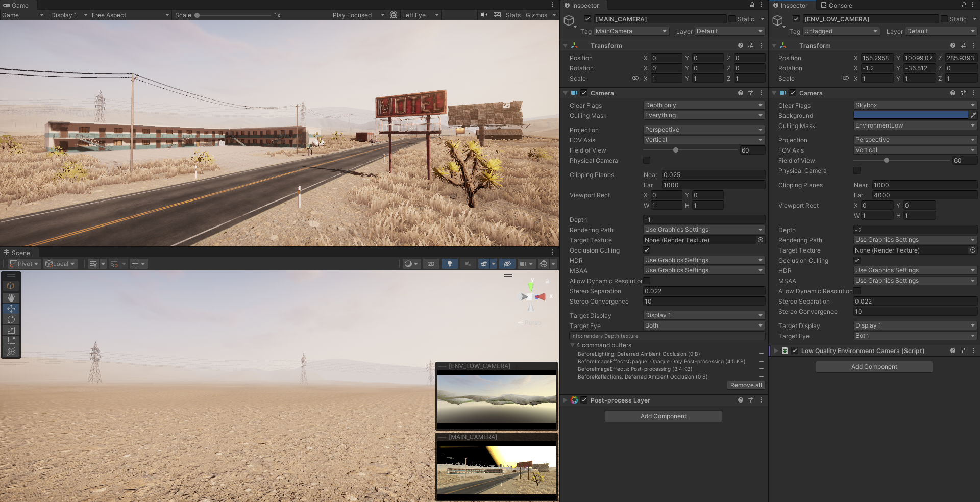This screenshot has height=502, width=980.
Task: Disable Post-process Layer component checkbox
Action: 584,400
